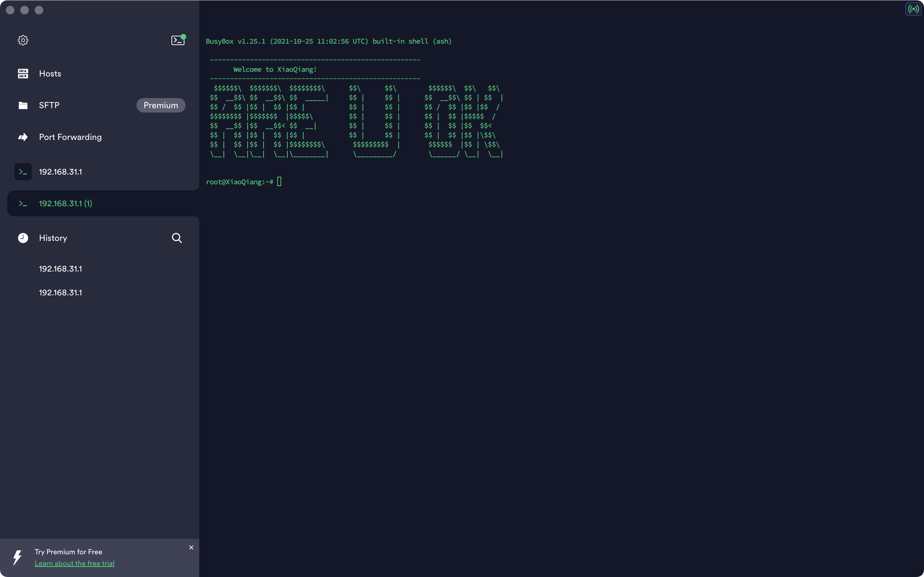
Task: Open the settings gear icon
Action: tap(23, 40)
